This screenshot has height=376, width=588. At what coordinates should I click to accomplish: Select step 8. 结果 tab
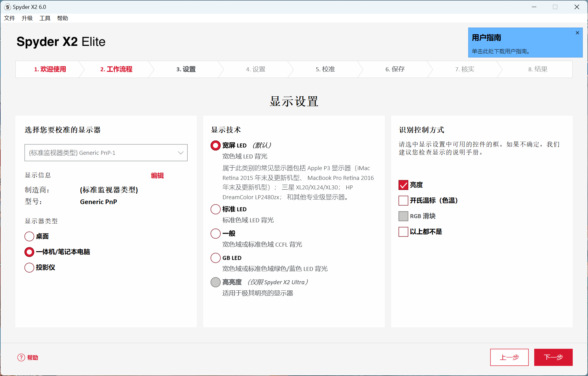point(538,69)
